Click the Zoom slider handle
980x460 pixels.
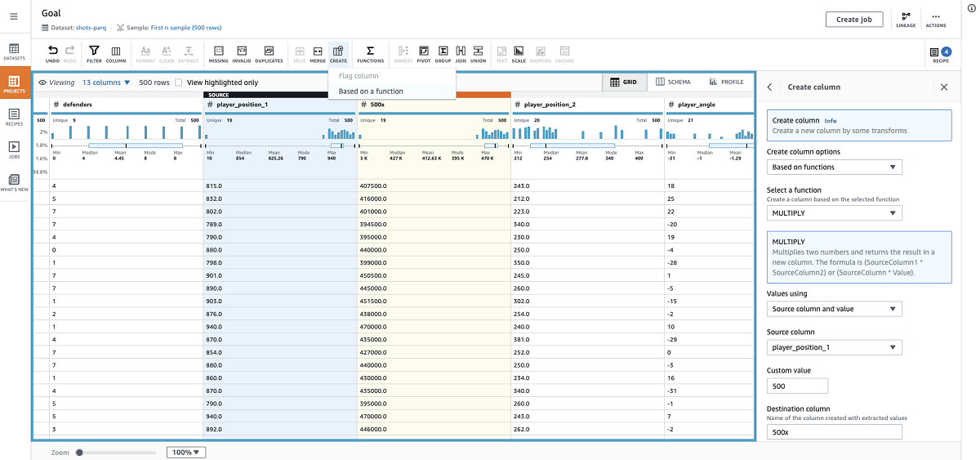coord(79,452)
